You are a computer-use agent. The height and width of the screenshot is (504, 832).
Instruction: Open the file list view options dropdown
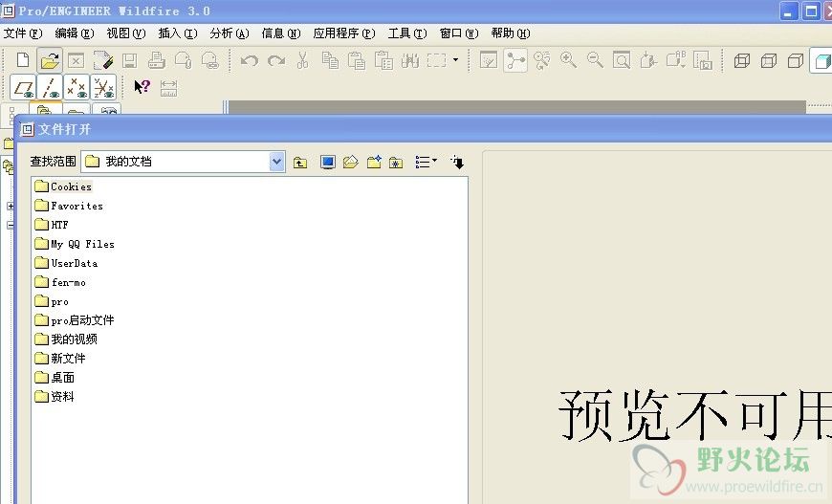pyautogui.click(x=427, y=162)
